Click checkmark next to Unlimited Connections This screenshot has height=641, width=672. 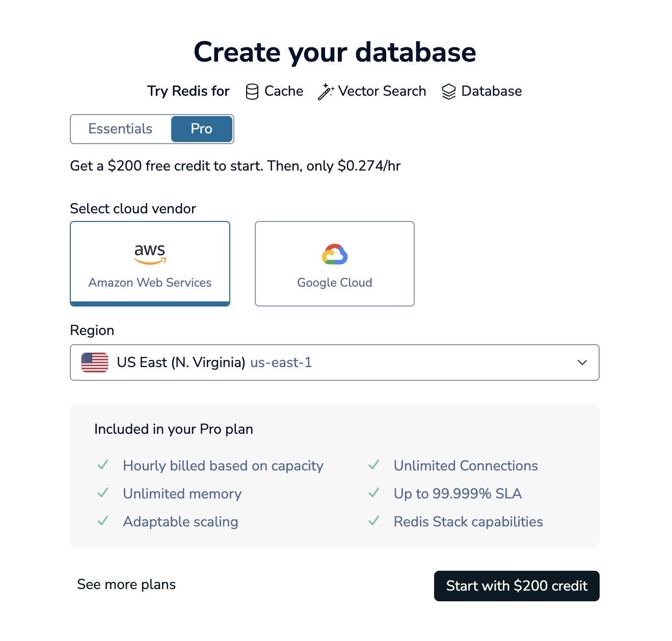pos(374,465)
